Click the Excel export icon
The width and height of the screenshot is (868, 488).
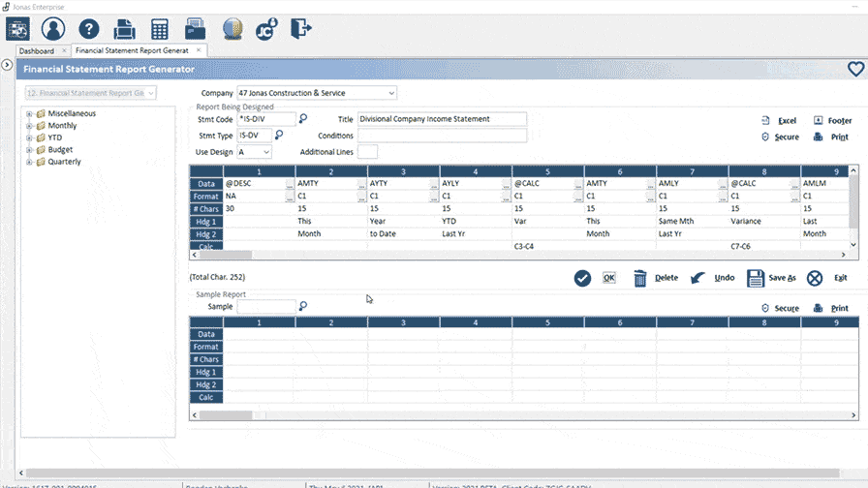coord(765,120)
